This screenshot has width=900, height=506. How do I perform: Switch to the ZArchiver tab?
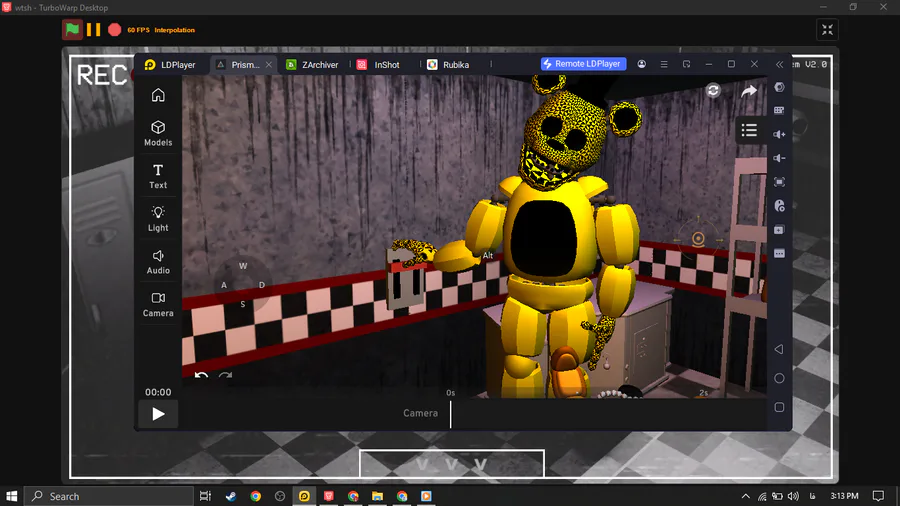[313, 65]
